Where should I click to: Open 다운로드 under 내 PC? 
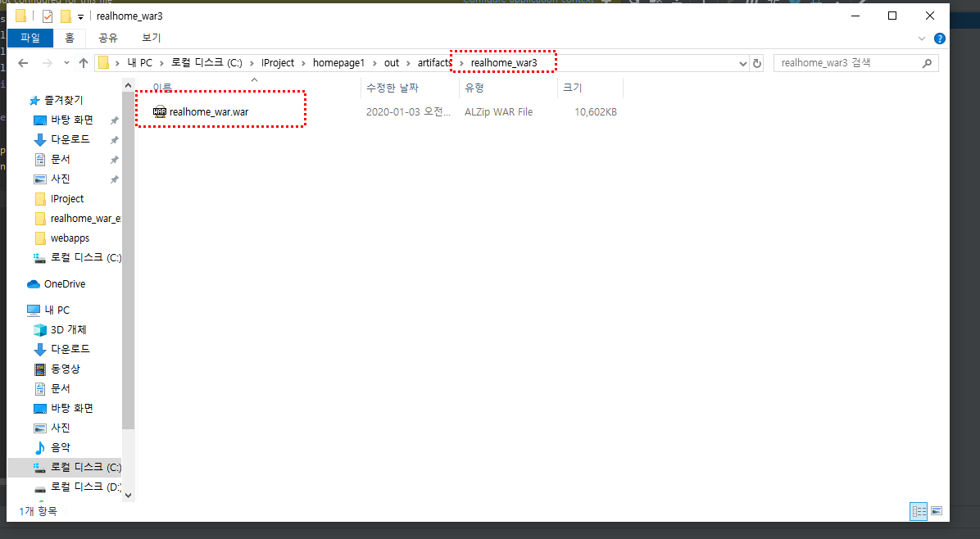pos(70,349)
